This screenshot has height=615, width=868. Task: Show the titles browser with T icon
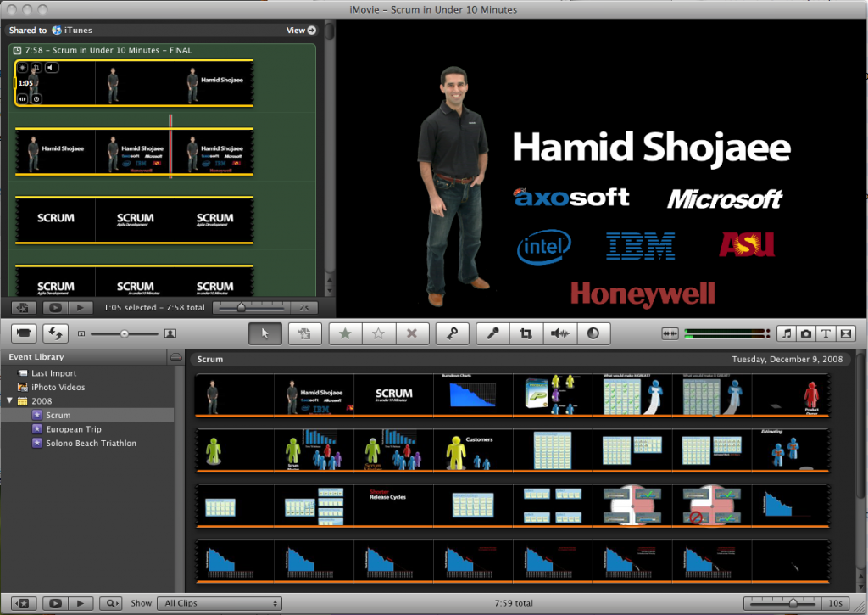(826, 333)
